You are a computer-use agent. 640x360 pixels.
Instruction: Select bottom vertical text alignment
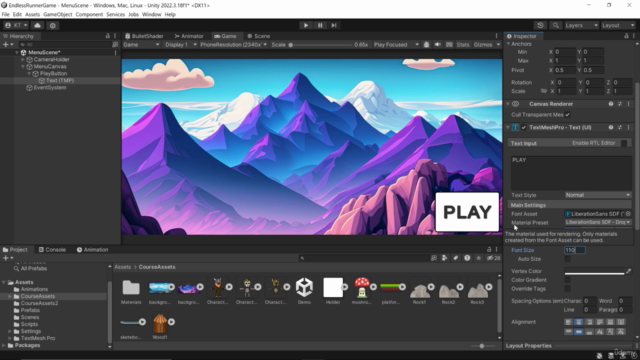pyautogui.click(x=589, y=332)
